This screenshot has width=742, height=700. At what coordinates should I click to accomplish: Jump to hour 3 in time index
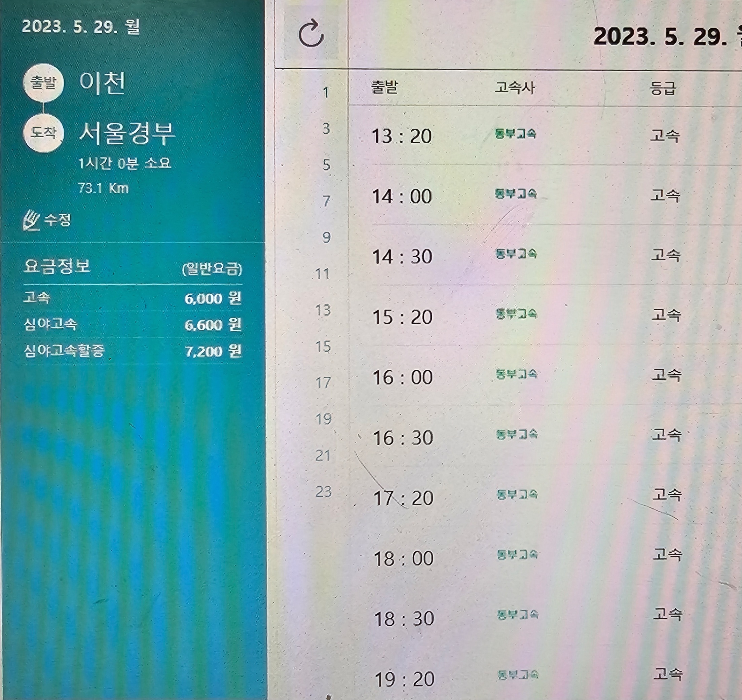click(x=326, y=128)
